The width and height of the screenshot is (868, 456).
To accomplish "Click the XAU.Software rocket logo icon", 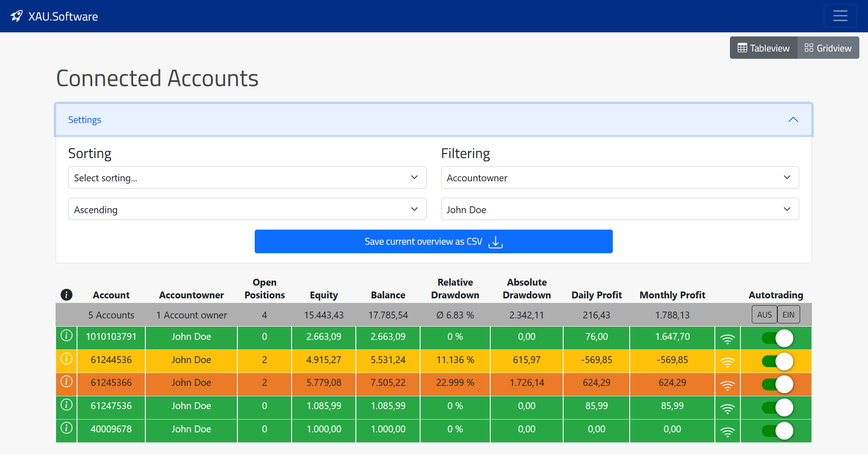I will [x=16, y=16].
